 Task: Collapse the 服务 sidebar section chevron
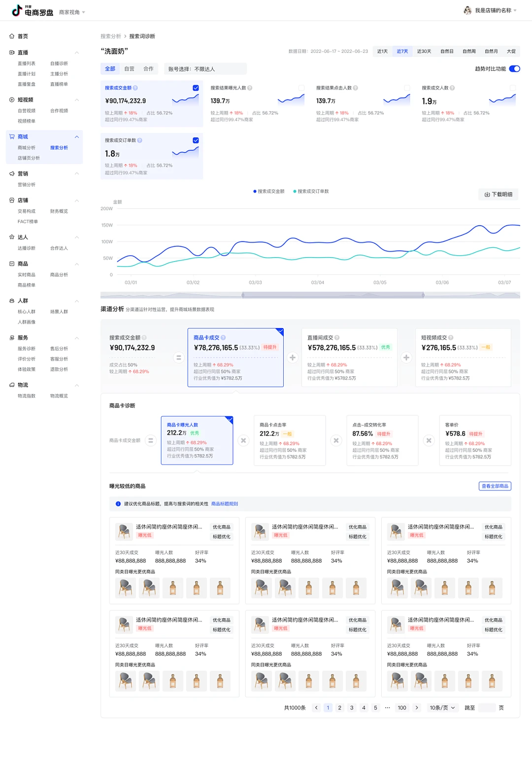tap(77, 338)
